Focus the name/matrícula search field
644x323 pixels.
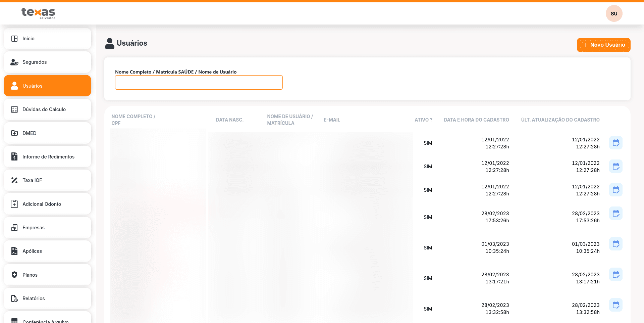[x=199, y=83]
